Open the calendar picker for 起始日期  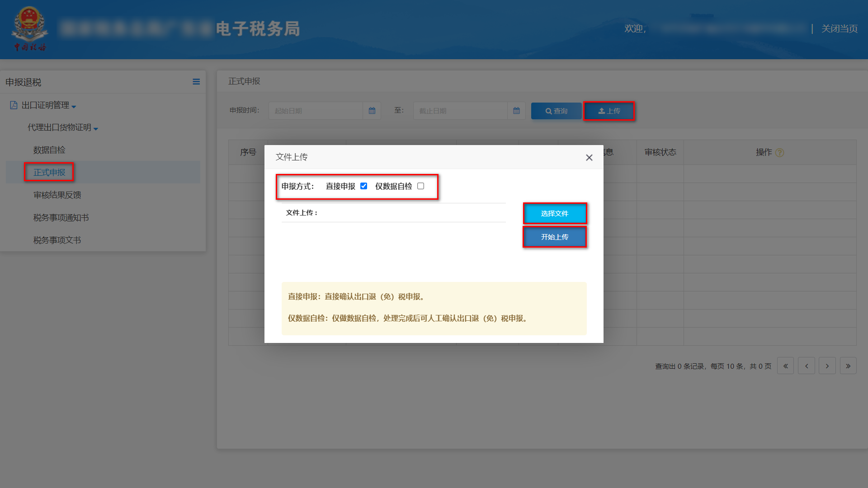[372, 111]
